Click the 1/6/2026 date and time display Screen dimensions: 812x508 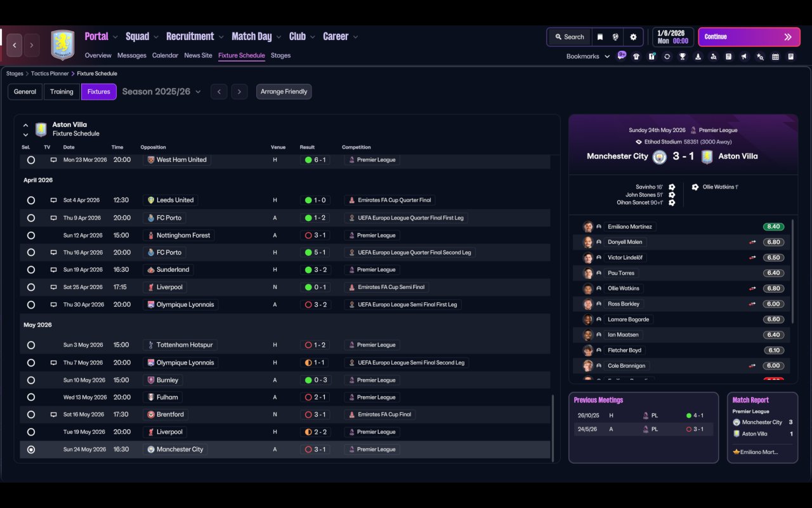672,37
